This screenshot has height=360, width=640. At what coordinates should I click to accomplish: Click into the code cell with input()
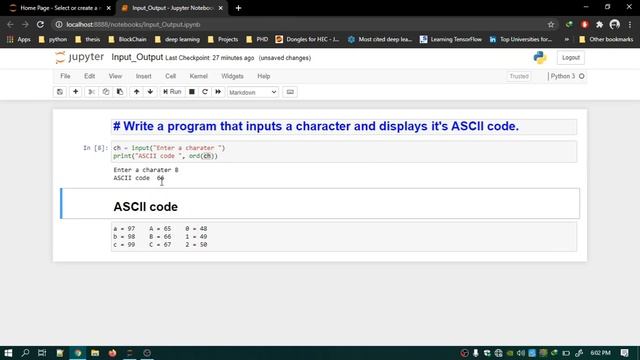344,152
